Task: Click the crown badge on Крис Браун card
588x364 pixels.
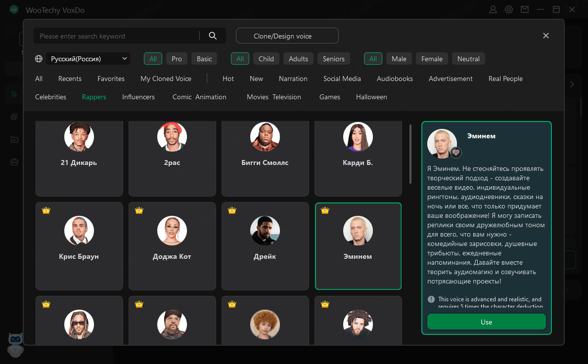Action: [x=46, y=210]
